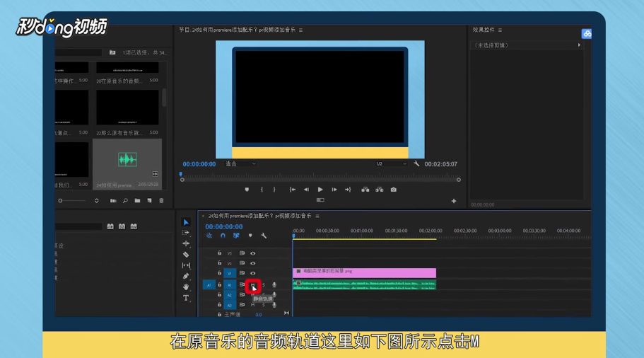Select the Hand tool
The image size is (644, 358).
pos(186,287)
